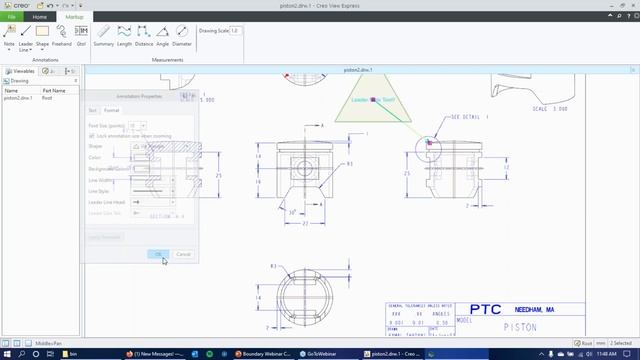Open the Font Size points dropdown
Viewport: 640px width, 360px height.
point(143,126)
